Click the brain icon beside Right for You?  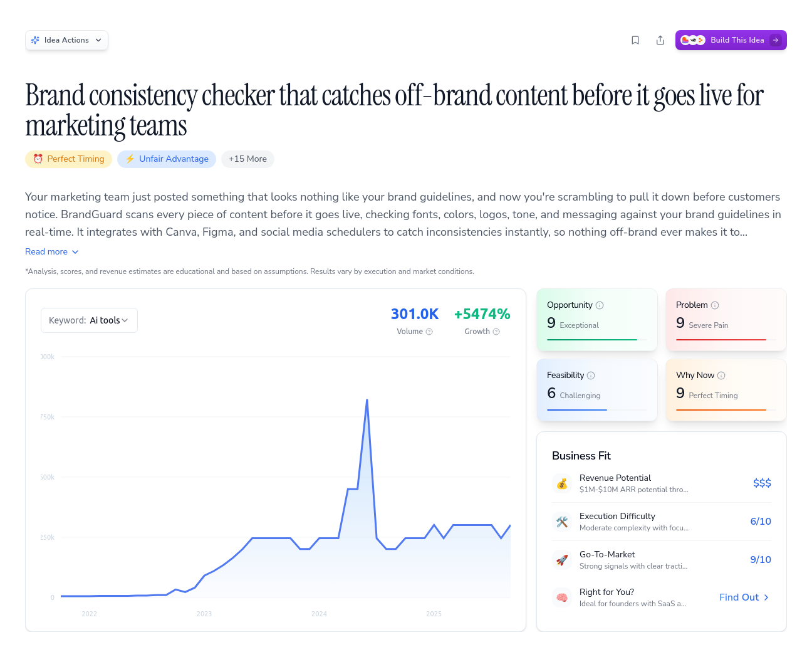pos(562,597)
